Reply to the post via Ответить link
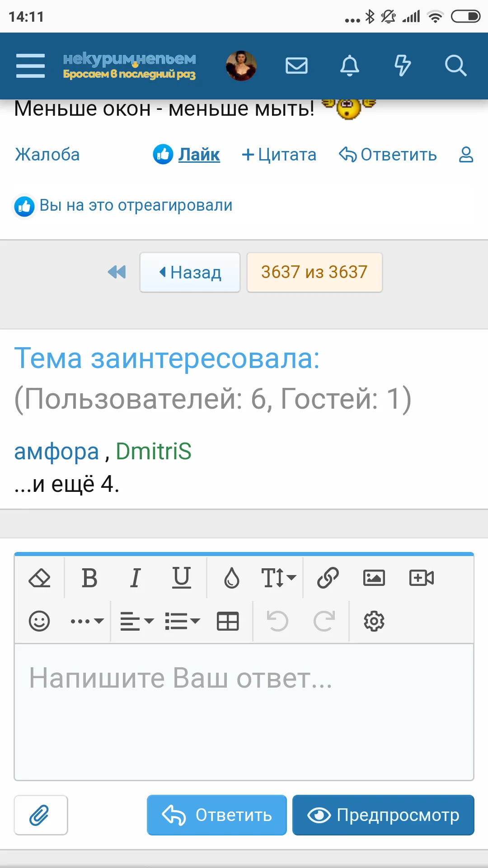This screenshot has height=868, width=488. click(388, 155)
